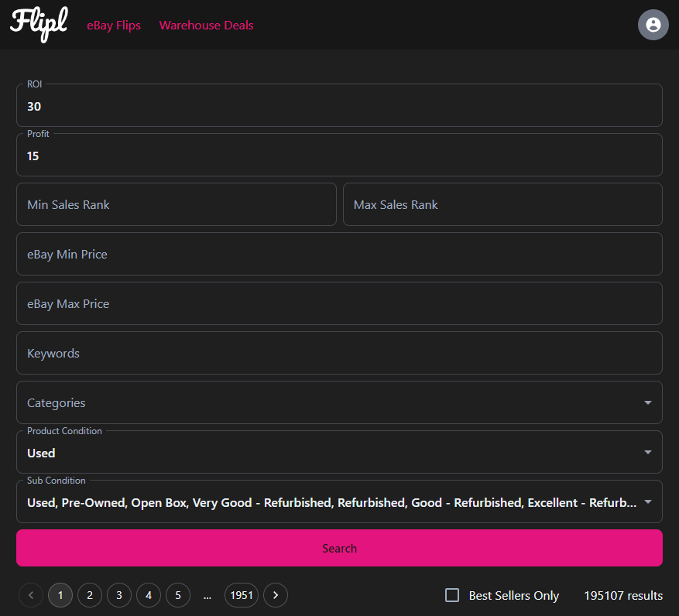Click the Flipl logo
The width and height of the screenshot is (679, 616).
click(39, 24)
